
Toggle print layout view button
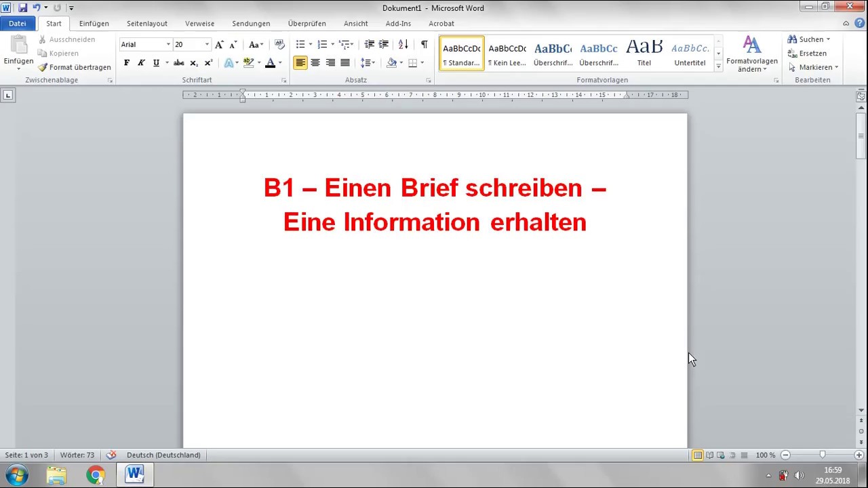pos(697,455)
